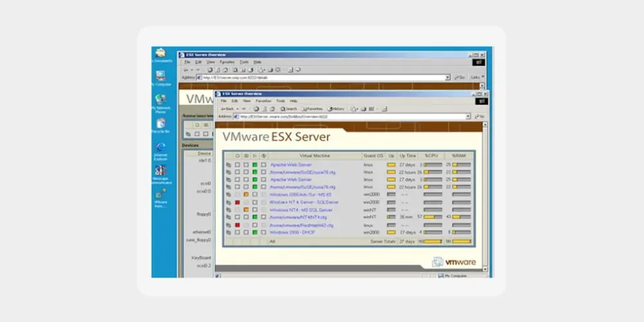Click Back arrow in back window toolbar
This screenshot has width=644, height=322.
185,70
